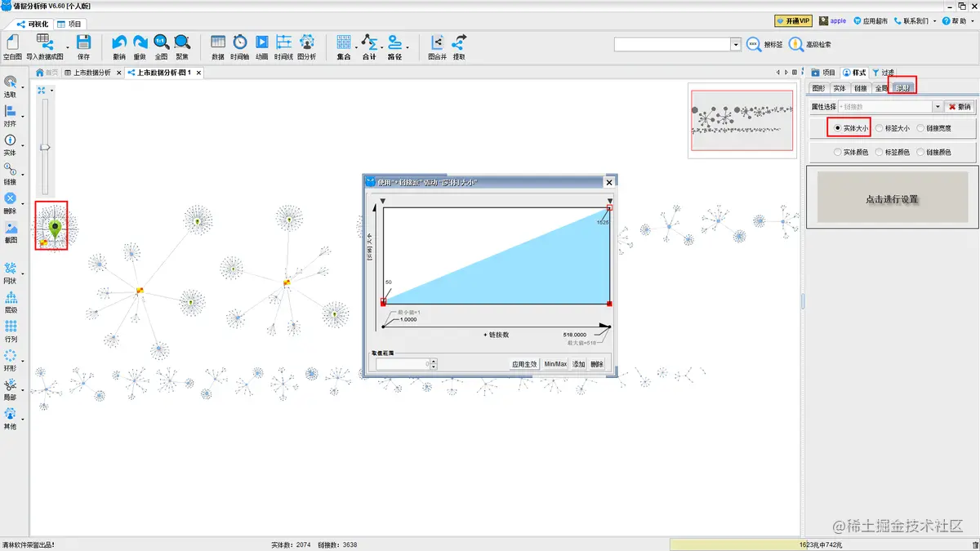Select the 标签大小 radio button
Screen dimensions: 980x551
[879, 128]
